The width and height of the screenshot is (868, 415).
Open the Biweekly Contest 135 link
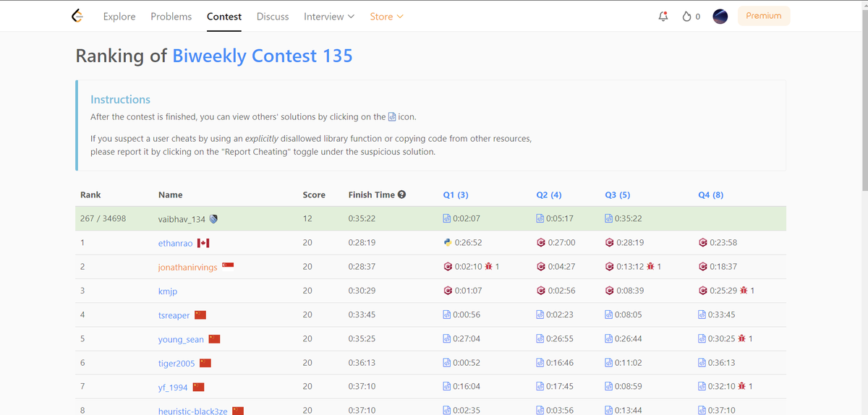pos(263,56)
